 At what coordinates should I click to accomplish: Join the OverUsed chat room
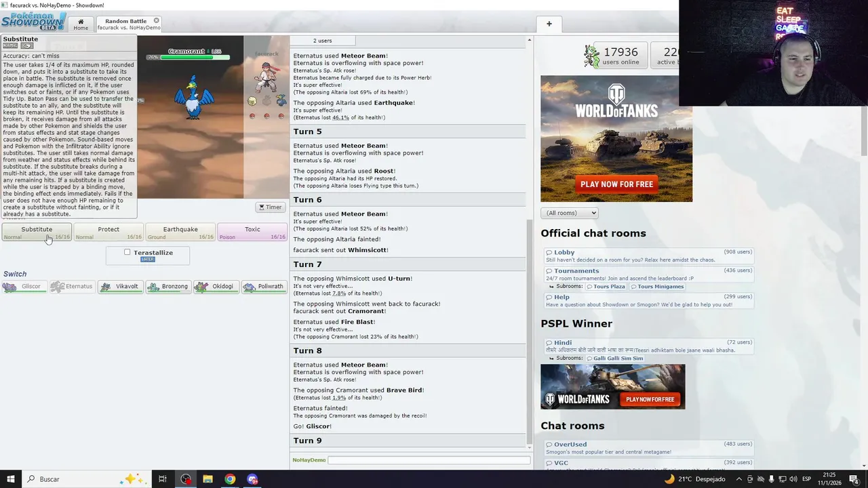coord(649,448)
